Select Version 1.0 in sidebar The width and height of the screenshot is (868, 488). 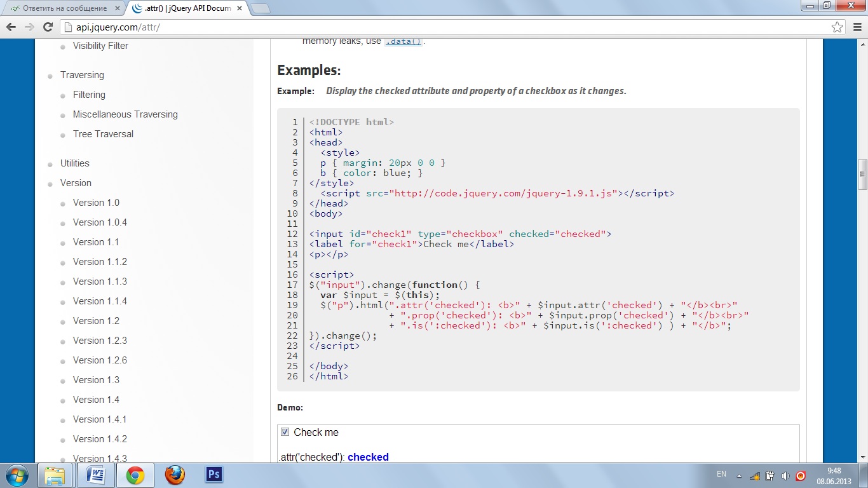pyautogui.click(x=96, y=203)
